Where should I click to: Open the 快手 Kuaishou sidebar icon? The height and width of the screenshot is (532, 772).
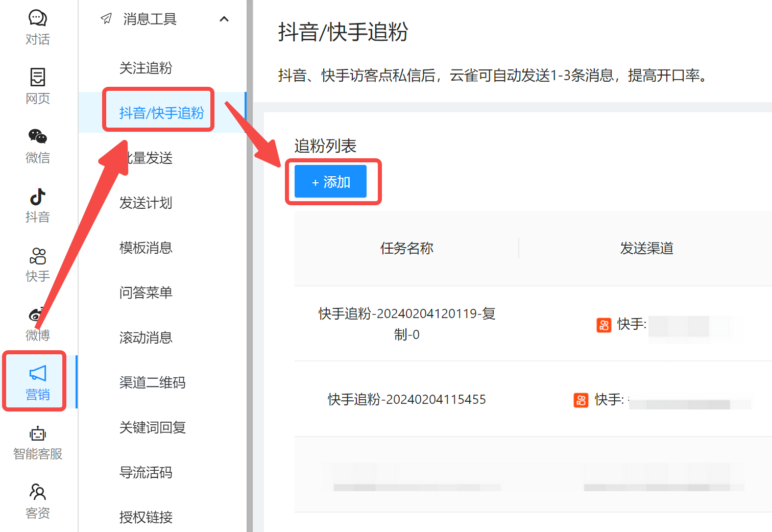pos(37,256)
